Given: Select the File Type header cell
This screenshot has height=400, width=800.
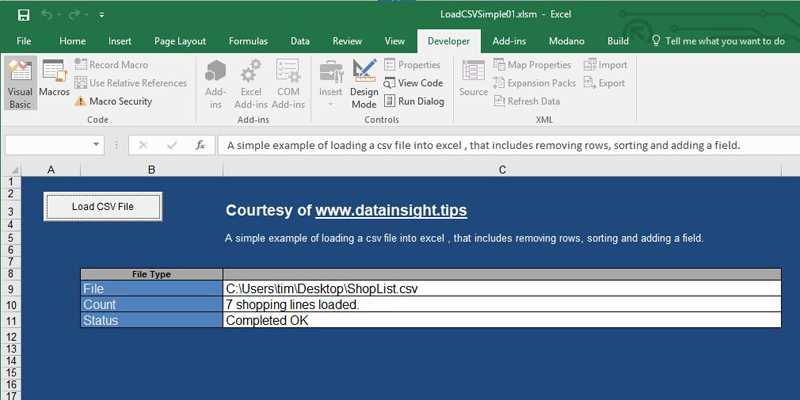Looking at the screenshot, I should point(152,274).
